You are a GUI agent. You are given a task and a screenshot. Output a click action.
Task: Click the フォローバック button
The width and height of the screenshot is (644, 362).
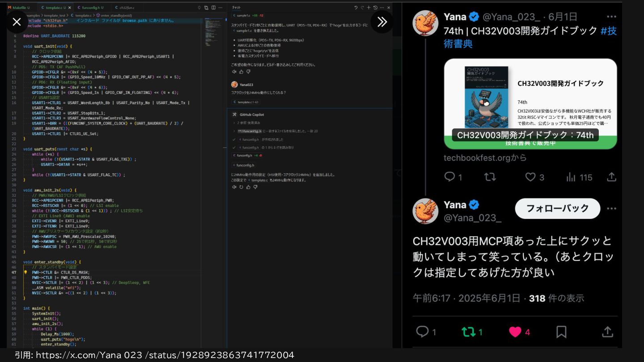click(557, 208)
